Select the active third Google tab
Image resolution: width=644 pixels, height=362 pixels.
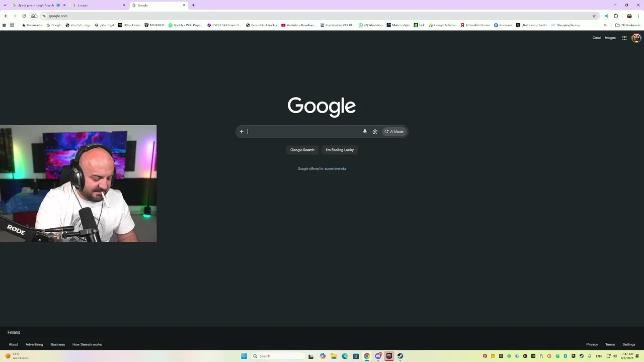click(x=158, y=5)
